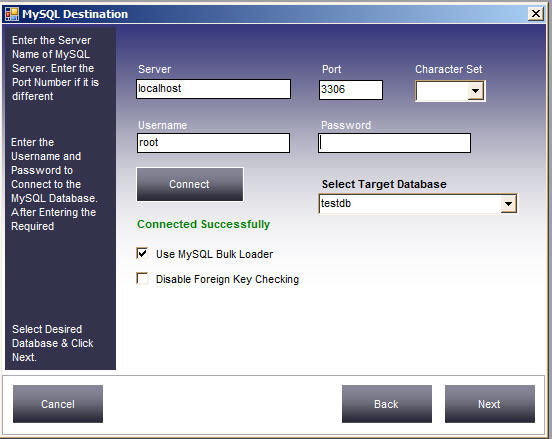Click the Username input field
Viewport: 552px width, 439px height.
tap(213, 143)
